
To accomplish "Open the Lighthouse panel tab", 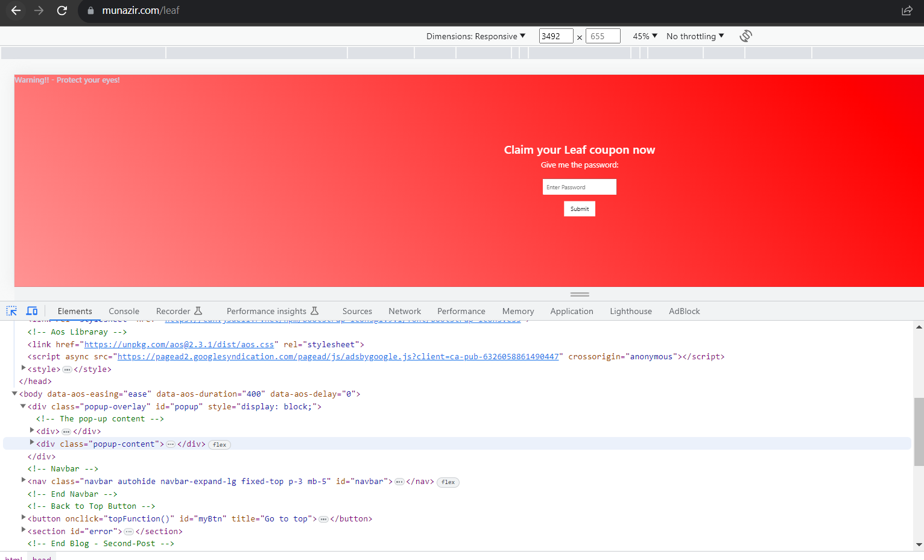I will coord(630,311).
